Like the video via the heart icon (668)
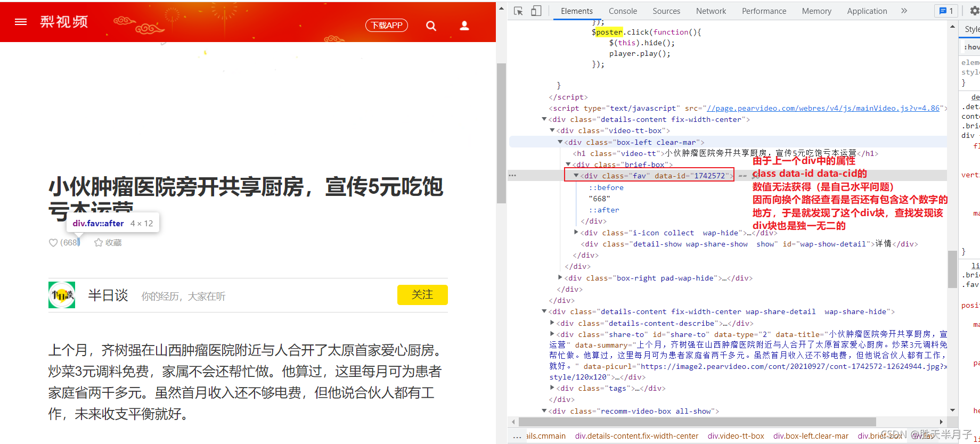Screen dimensions: 980x444 pos(53,243)
